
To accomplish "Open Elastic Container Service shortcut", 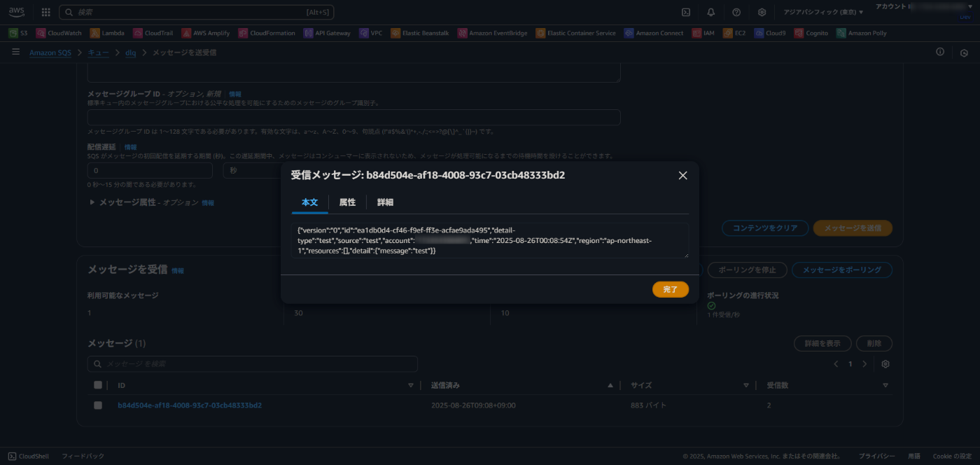I will (x=576, y=33).
